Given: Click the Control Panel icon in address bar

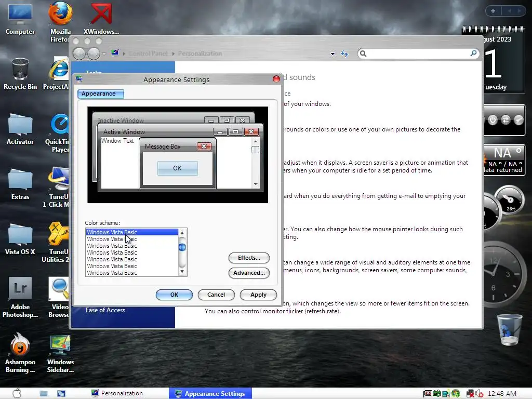Looking at the screenshot, I should (x=115, y=52).
